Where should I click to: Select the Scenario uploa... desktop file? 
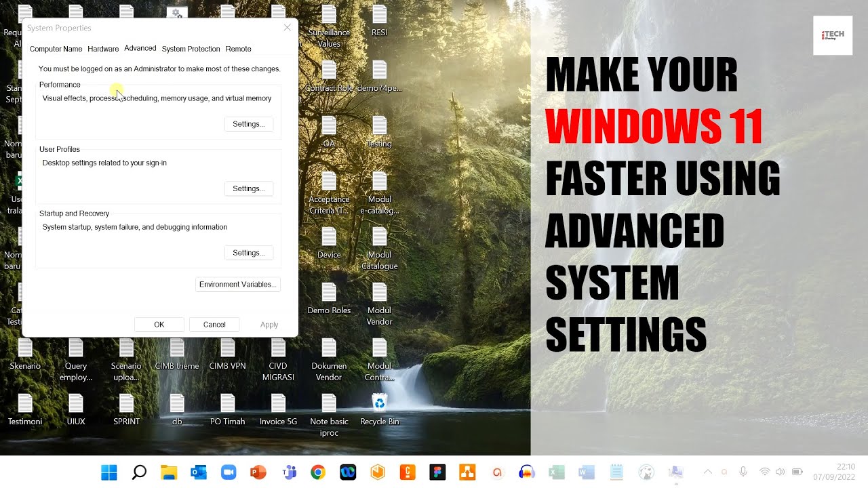pos(126,360)
